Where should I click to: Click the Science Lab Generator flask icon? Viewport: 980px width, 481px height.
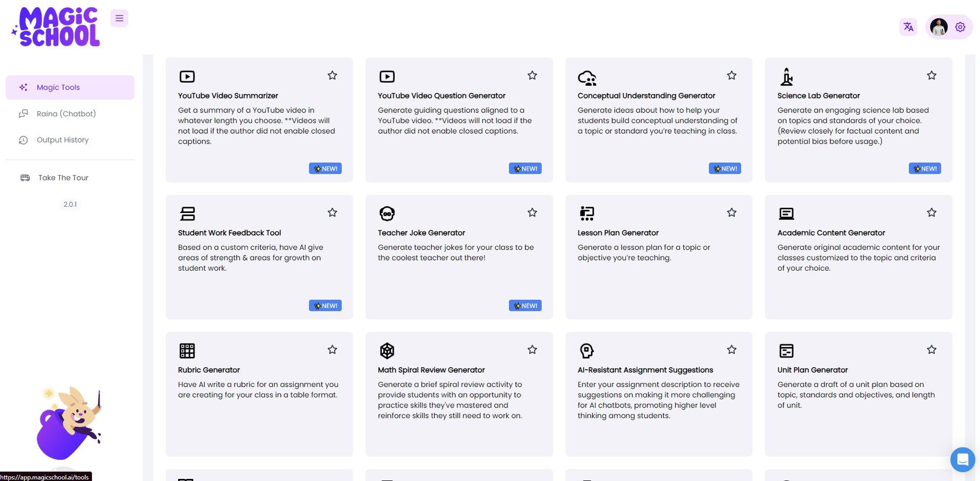pyautogui.click(x=787, y=77)
